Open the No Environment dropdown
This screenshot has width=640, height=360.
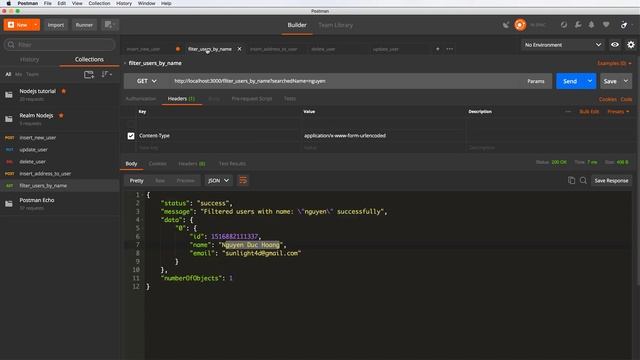pyautogui.click(x=563, y=45)
